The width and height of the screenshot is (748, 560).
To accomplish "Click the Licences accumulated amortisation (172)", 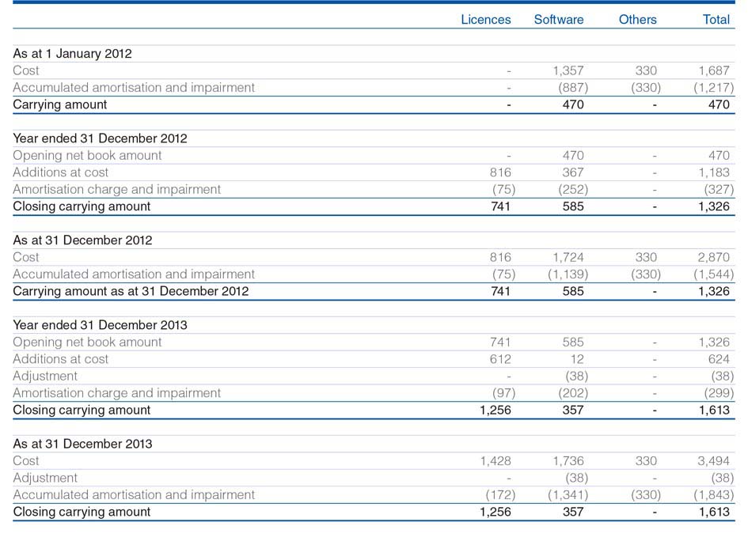I will pyautogui.click(x=500, y=495).
